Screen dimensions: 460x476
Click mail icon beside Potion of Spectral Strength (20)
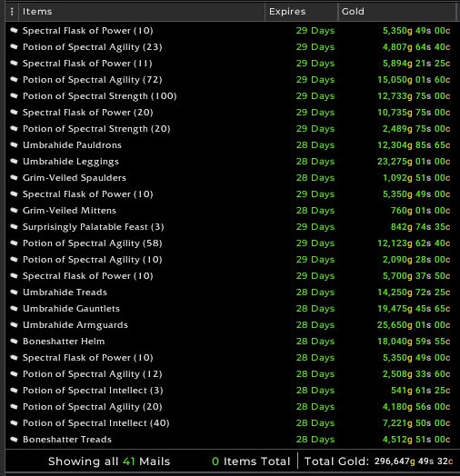(14, 129)
